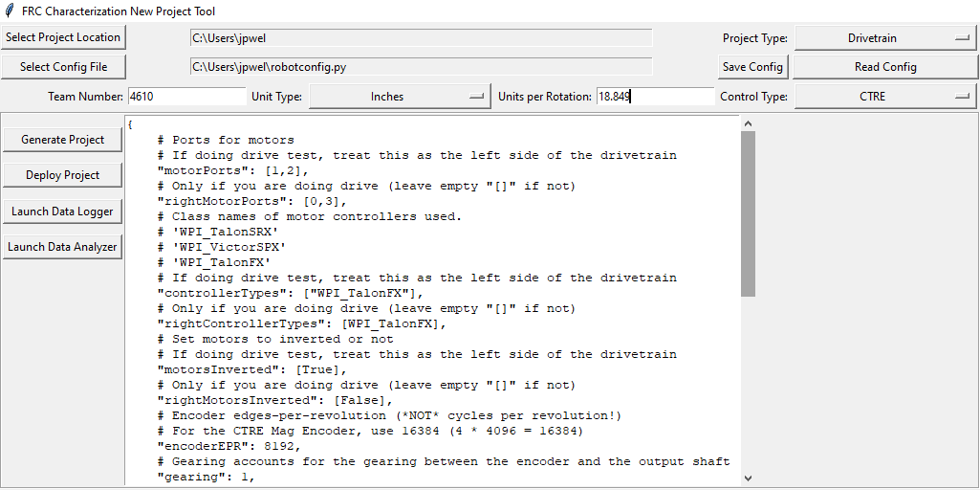Screen dimensions: 980x490
Task: Click the Read Config button
Action: pos(885,67)
